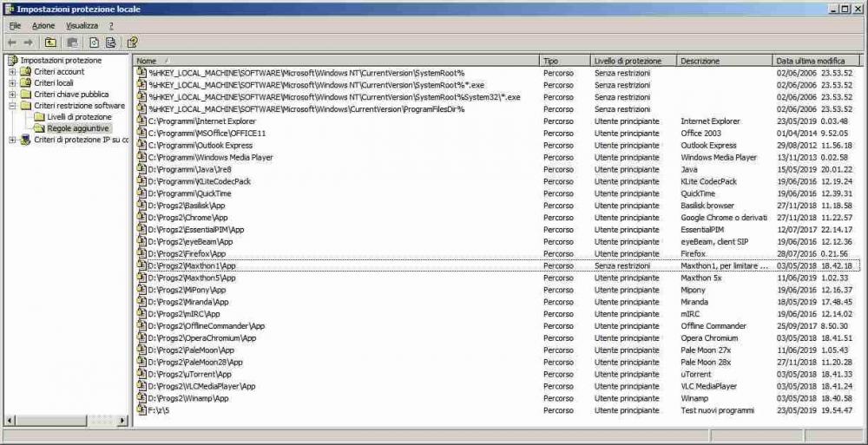Go up one level via toolbar folder icon
868x445 pixels.
click(50, 43)
